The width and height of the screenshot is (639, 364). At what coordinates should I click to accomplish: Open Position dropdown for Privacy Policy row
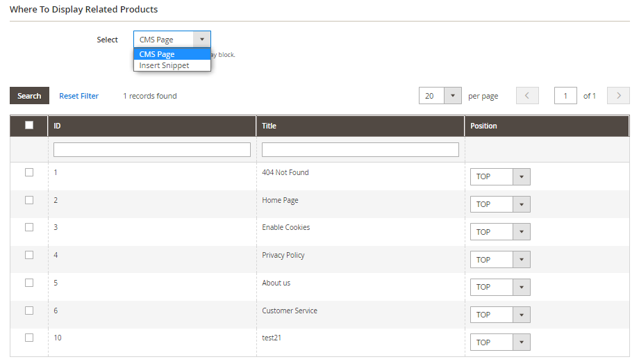(x=521, y=260)
